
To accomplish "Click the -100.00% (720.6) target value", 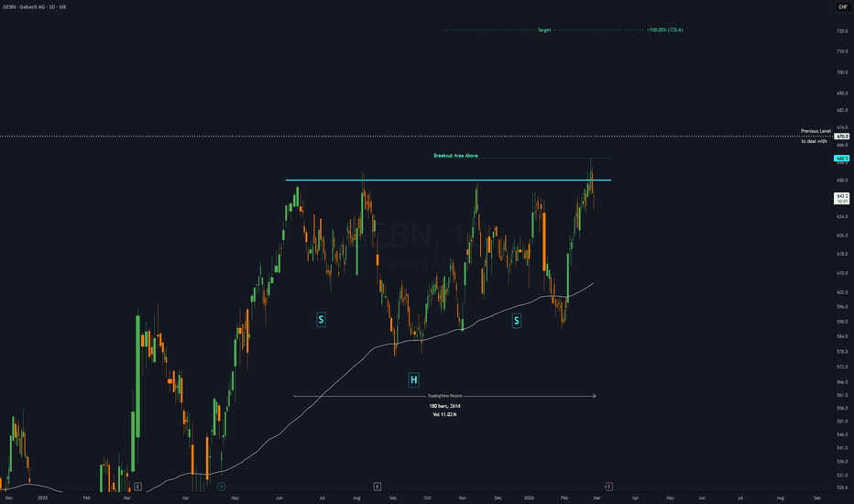I will (664, 30).
